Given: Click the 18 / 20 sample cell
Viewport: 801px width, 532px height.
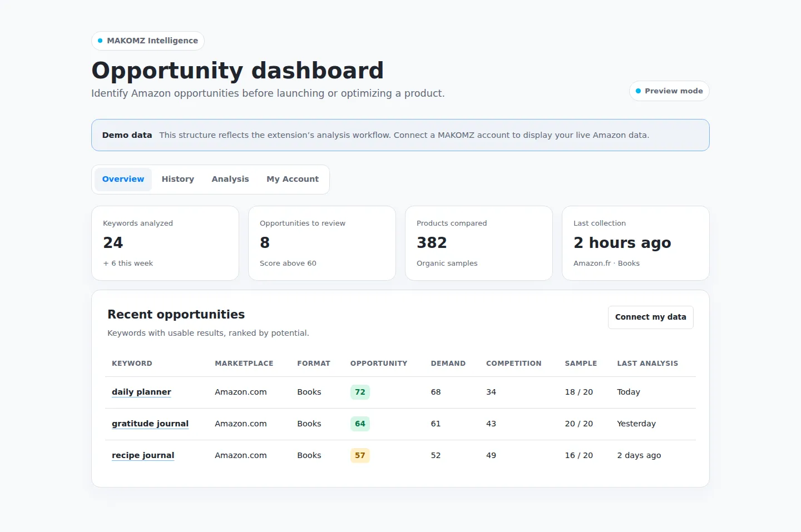Looking at the screenshot, I should pos(579,392).
